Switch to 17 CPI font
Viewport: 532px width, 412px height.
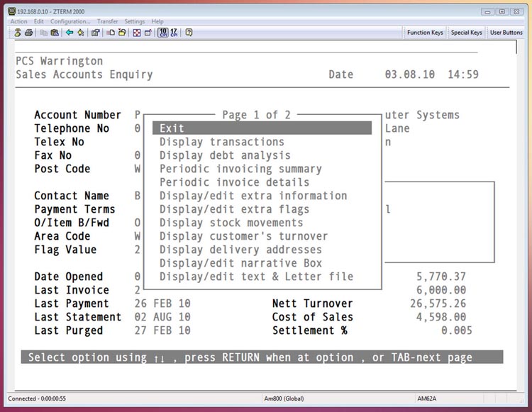coord(174,33)
